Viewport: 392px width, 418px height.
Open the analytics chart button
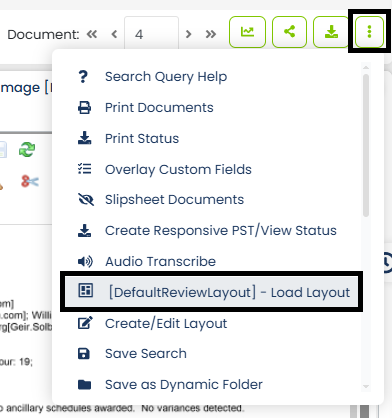(247, 32)
